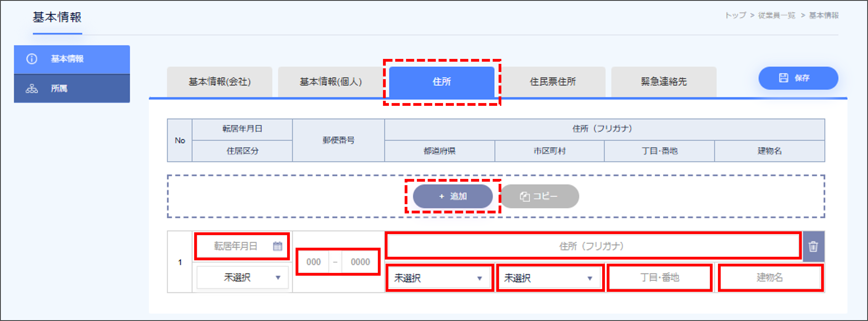
Task: Click the + 追加 button
Action: 453,196
